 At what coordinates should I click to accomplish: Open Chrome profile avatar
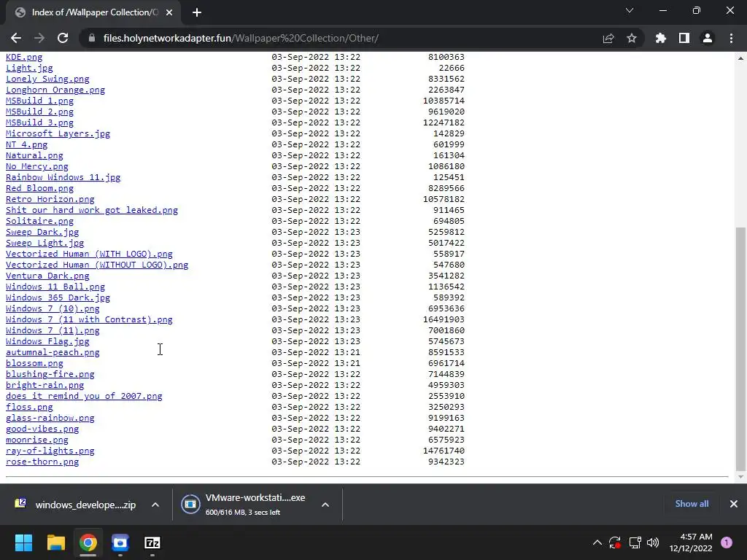708,38
